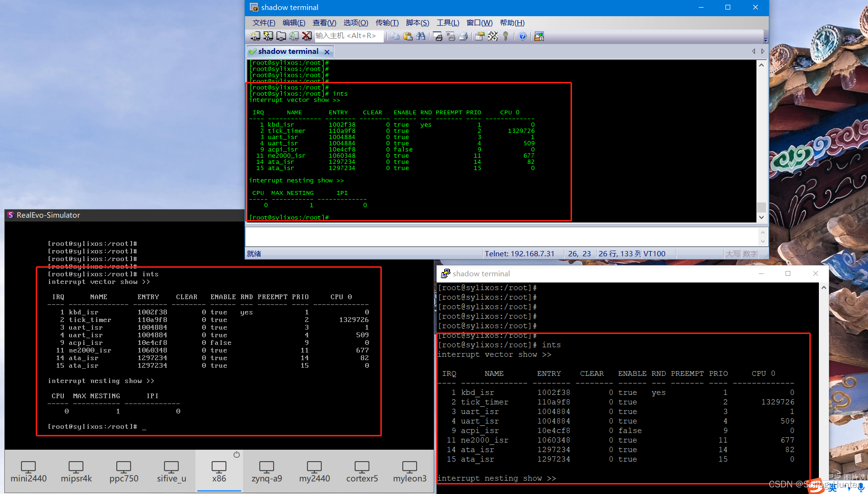
Task: Open the 窗口(W) menu
Action: pyautogui.click(x=479, y=23)
